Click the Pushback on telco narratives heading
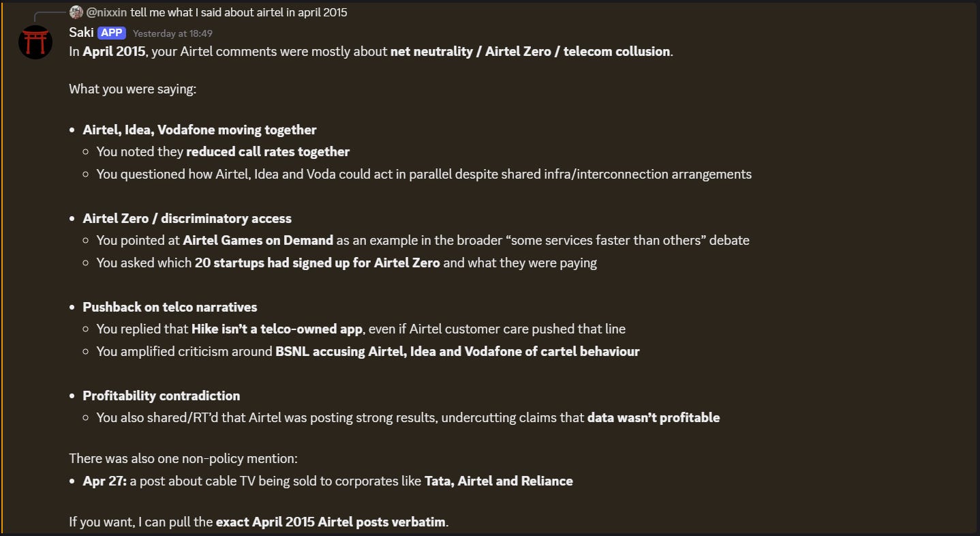Viewport: 980px width, 536px height. [x=170, y=307]
